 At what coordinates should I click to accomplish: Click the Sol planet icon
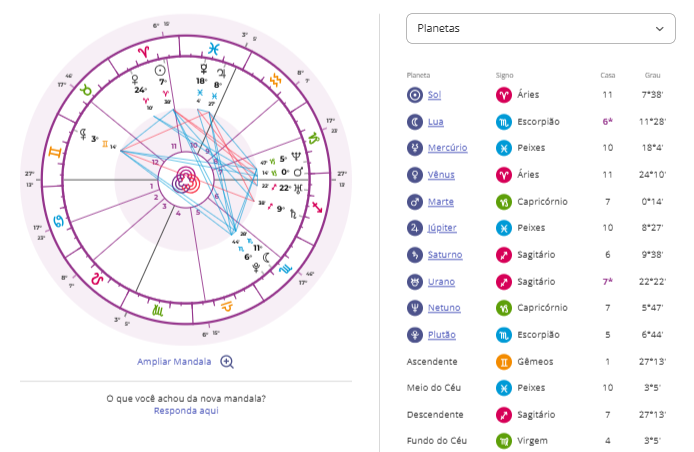click(x=414, y=95)
